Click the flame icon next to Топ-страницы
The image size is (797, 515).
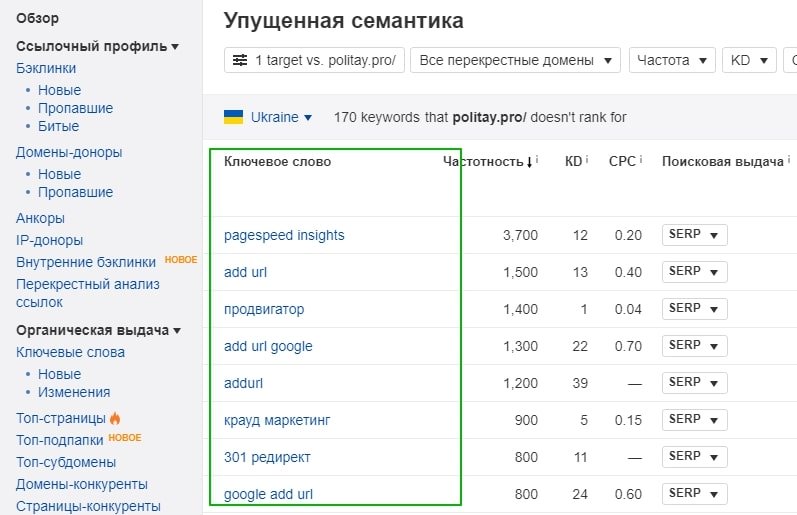click(115, 418)
